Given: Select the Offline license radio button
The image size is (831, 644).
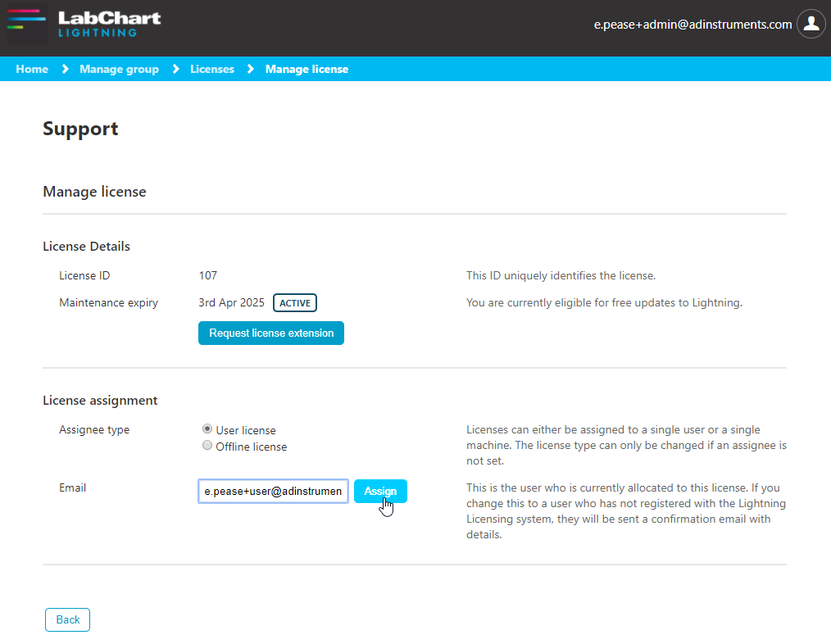Looking at the screenshot, I should 207,447.
